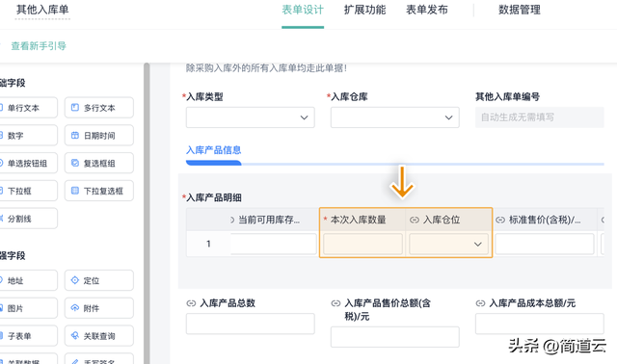
Task: Click the 定位 target icon
Action: coord(75,280)
